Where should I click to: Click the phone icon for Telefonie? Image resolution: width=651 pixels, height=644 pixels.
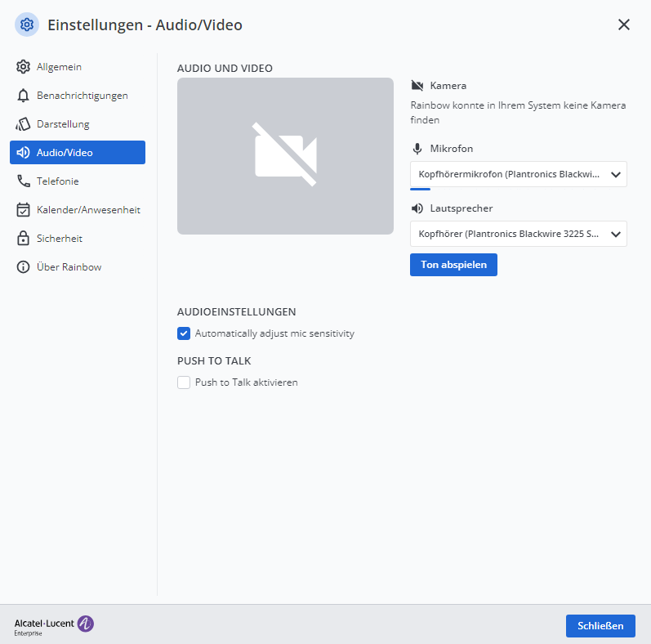[x=24, y=181]
